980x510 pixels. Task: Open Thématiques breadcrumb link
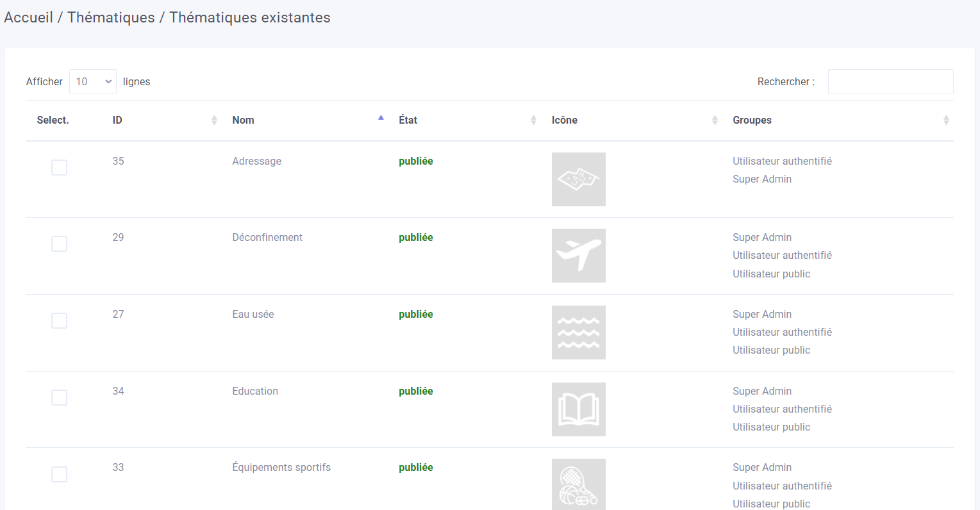(x=111, y=17)
